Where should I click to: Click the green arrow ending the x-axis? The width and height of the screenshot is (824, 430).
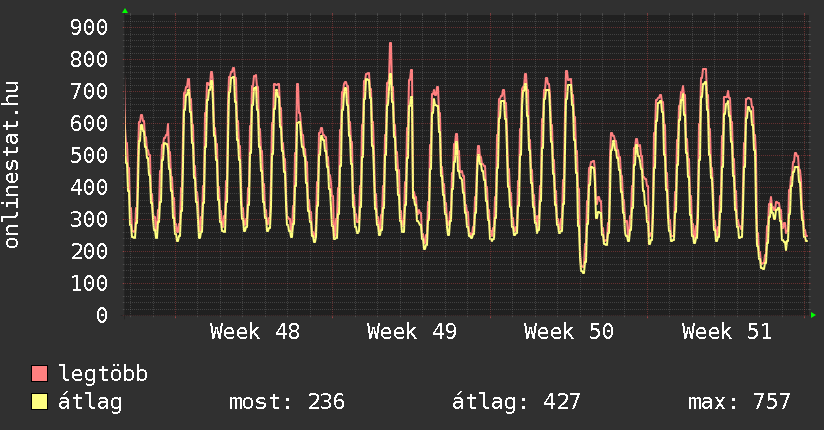point(814,315)
